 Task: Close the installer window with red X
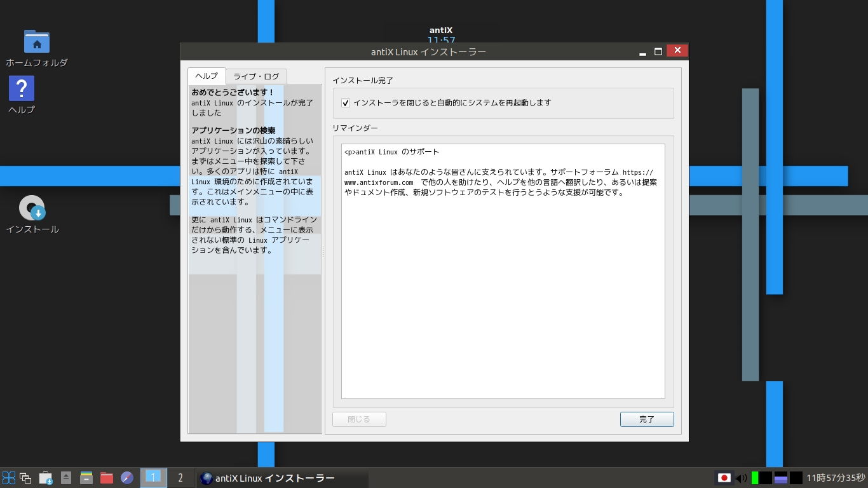pyautogui.click(x=677, y=50)
